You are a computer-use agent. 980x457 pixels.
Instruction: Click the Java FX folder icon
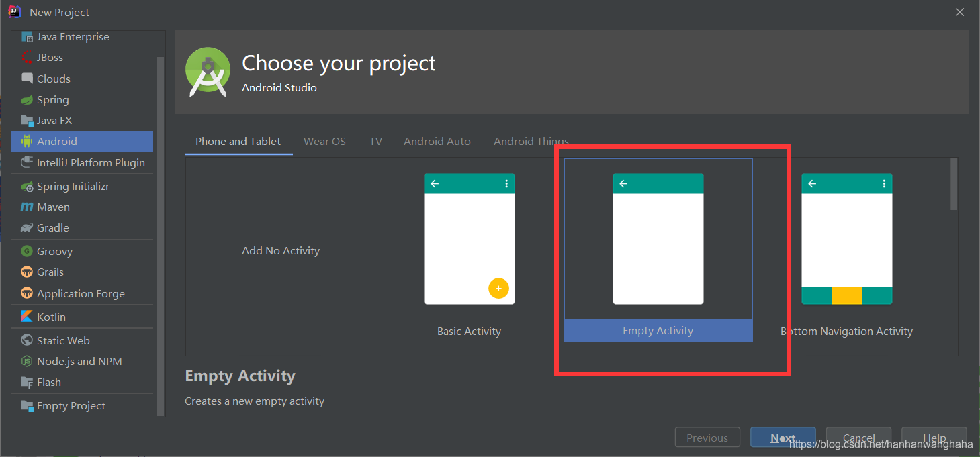pyautogui.click(x=27, y=121)
